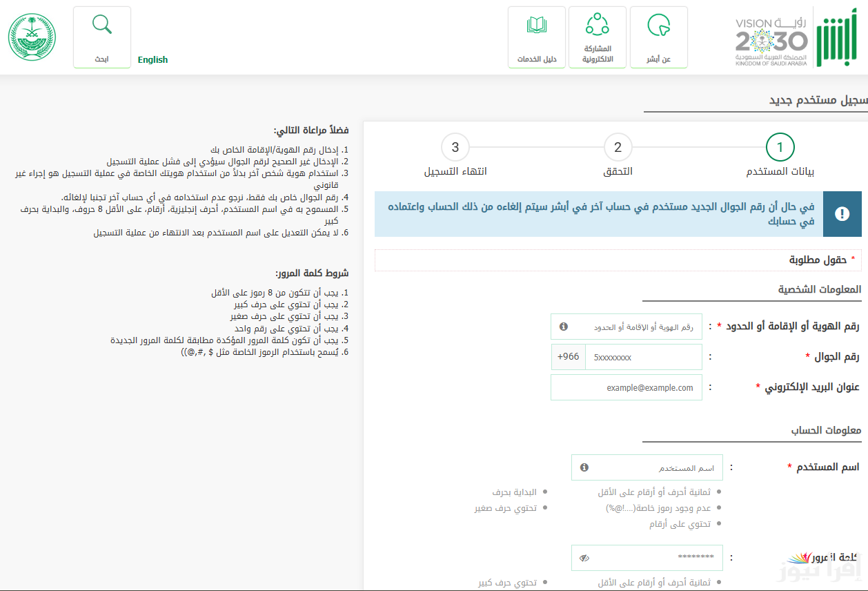The image size is (868, 591).
Task: Click the 'شروط كلمة المرور:' heading
Action: (x=312, y=273)
